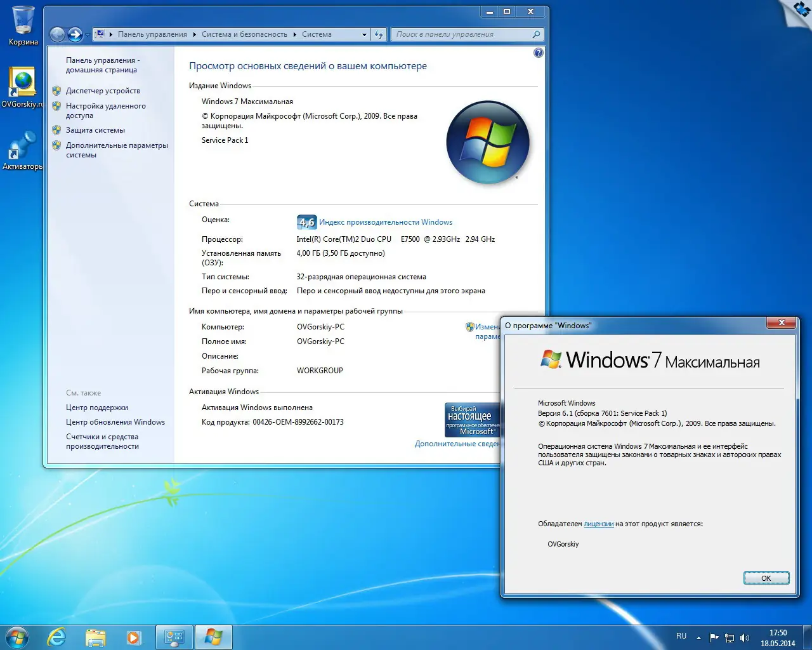The image size is (812, 650).
Task: Switch to the About Windows taskbar button
Action: 214,637
